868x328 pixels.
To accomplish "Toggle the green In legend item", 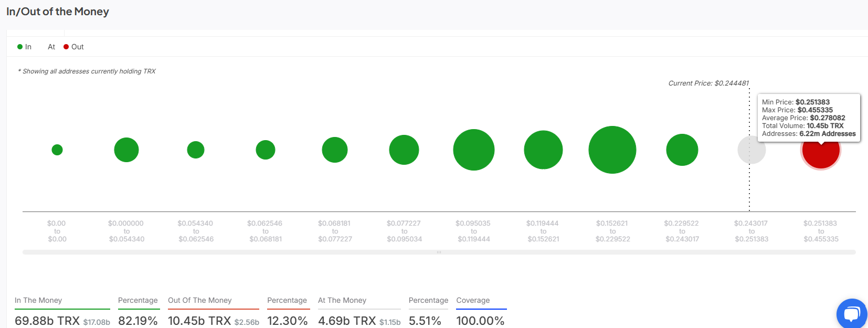I will 25,47.
